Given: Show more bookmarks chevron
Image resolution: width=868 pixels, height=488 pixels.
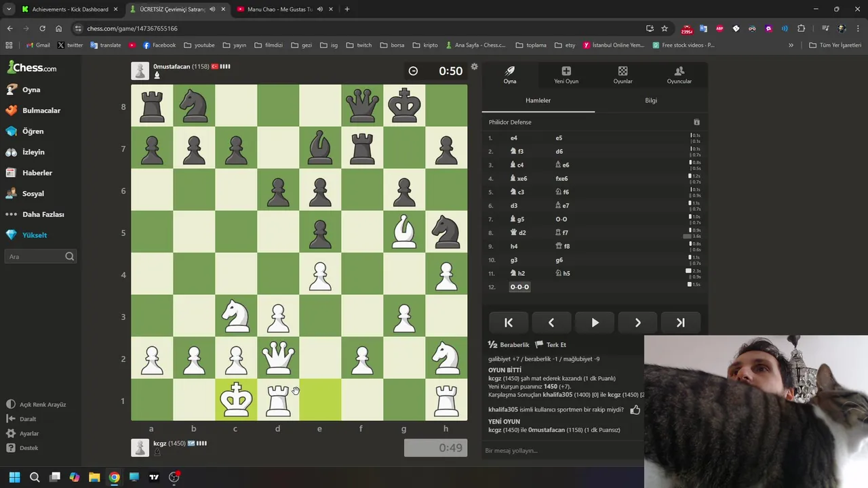Looking at the screenshot, I should 791,45.
